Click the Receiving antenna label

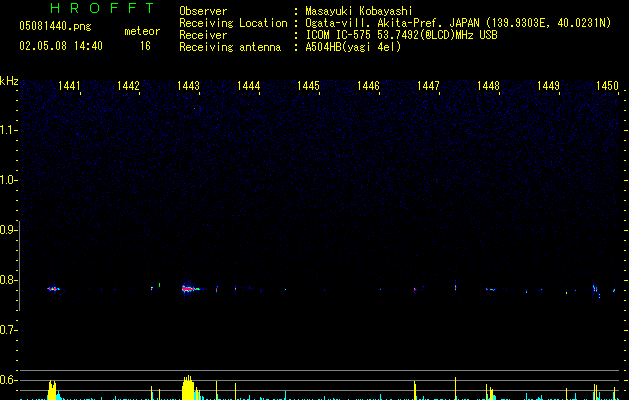[230, 47]
